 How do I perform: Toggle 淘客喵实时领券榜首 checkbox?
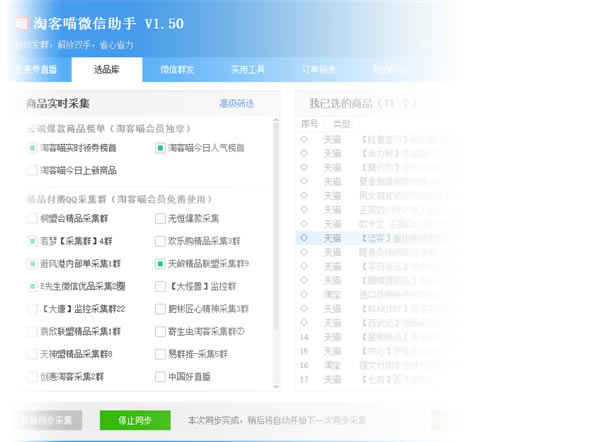pos(32,148)
